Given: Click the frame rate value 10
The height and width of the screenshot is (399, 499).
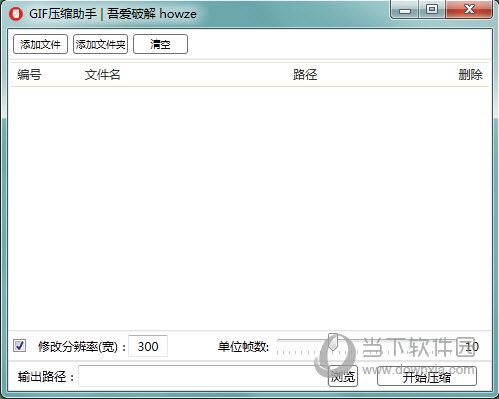Looking at the screenshot, I should pyautogui.click(x=472, y=347).
